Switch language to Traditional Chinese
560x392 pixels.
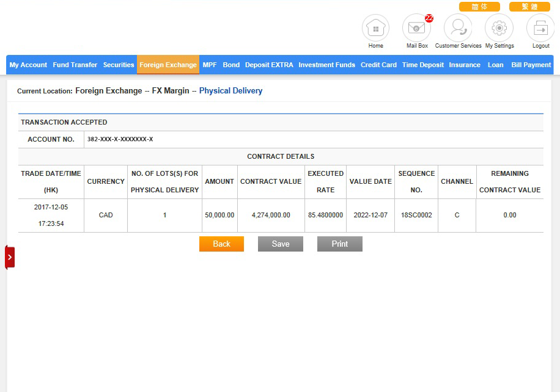[x=529, y=7]
